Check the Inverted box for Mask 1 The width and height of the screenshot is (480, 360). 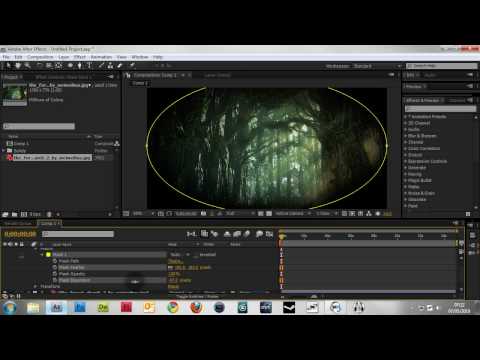coord(196,255)
